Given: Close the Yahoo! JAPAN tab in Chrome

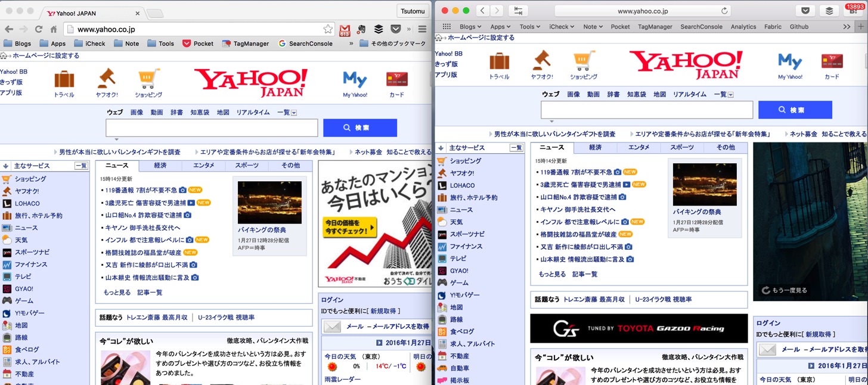Looking at the screenshot, I should tap(138, 13).
